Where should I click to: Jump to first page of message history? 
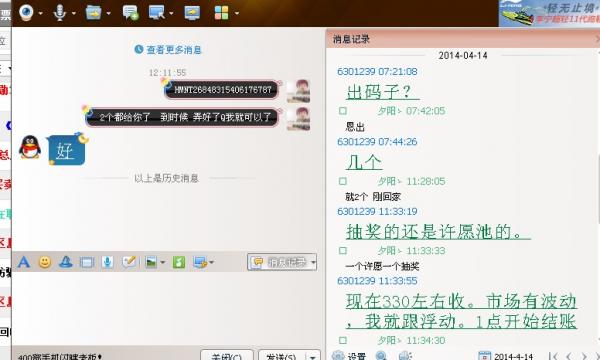[x=553, y=357]
